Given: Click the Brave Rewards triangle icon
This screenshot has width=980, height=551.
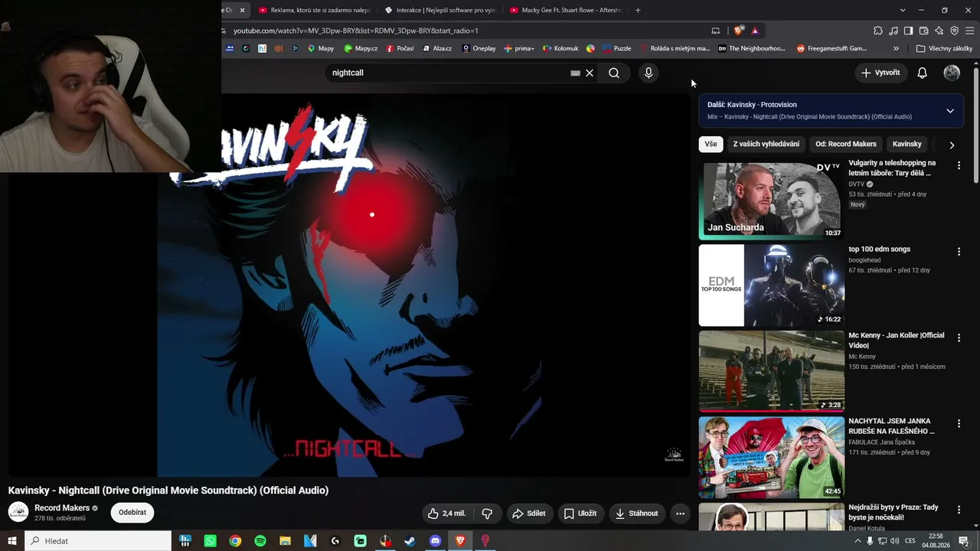Looking at the screenshot, I should coord(755,31).
